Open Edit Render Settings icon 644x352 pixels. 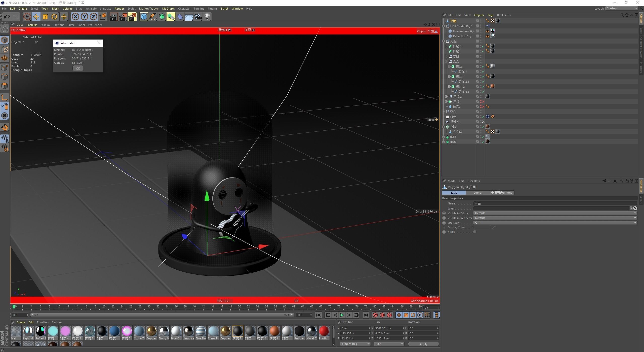tap(132, 17)
